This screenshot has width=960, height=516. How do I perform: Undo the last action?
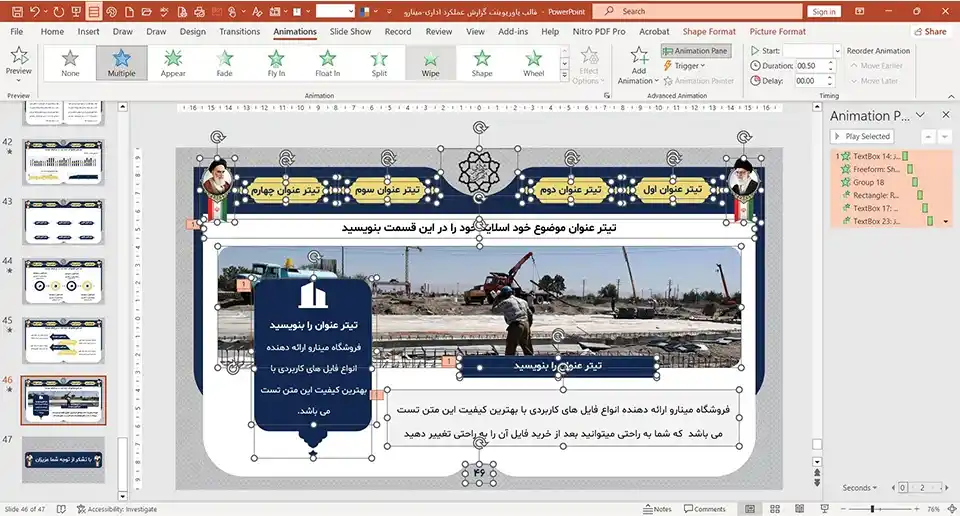click(x=34, y=12)
